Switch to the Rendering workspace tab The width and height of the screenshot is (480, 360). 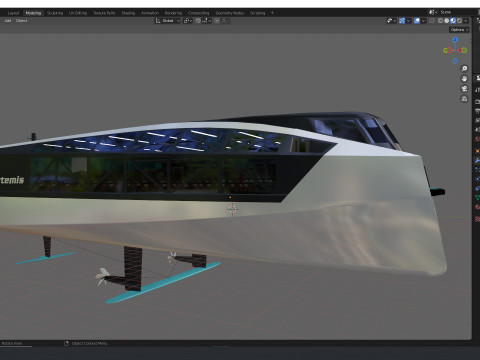(x=173, y=13)
